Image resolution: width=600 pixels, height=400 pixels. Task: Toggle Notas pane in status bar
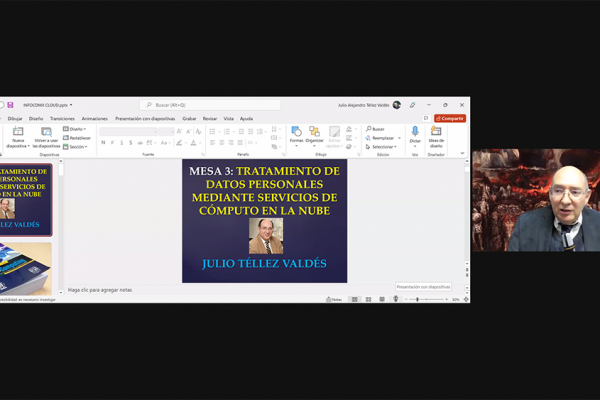[334, 299]
